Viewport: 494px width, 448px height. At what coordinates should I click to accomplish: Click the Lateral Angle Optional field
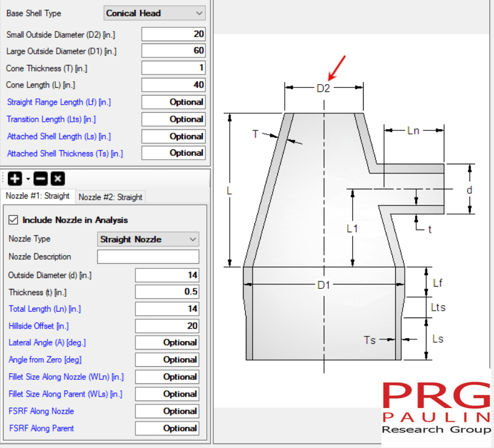[x=166, y=342]
